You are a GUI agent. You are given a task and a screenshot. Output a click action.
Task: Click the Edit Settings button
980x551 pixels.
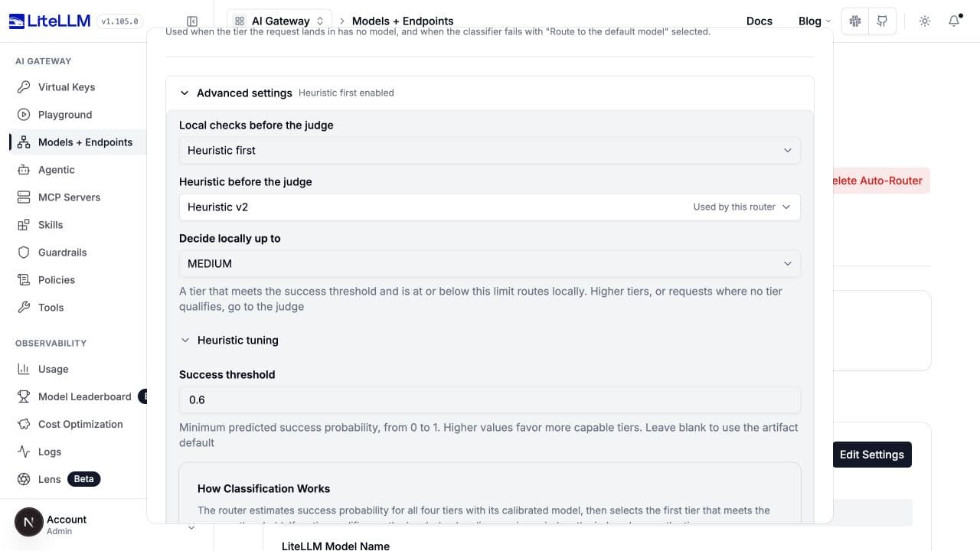(x=871, y=455)
